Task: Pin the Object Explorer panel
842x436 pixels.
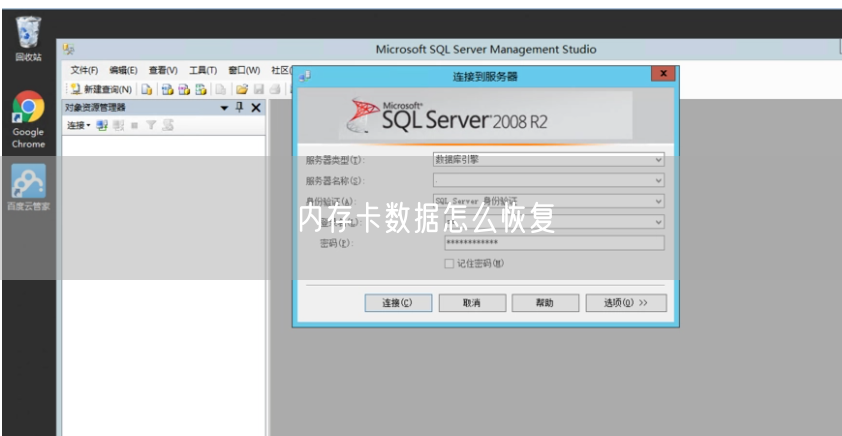Action: point(240,107)
